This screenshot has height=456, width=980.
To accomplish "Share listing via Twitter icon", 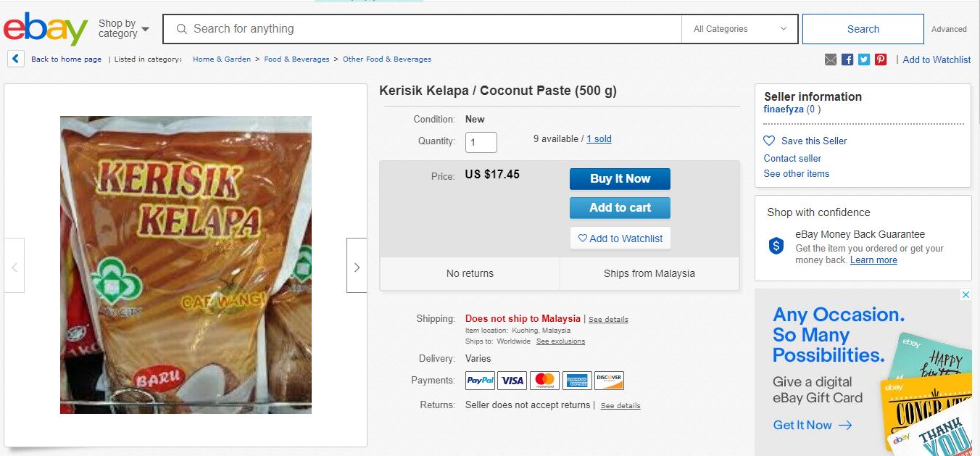I will click(864, 59).
